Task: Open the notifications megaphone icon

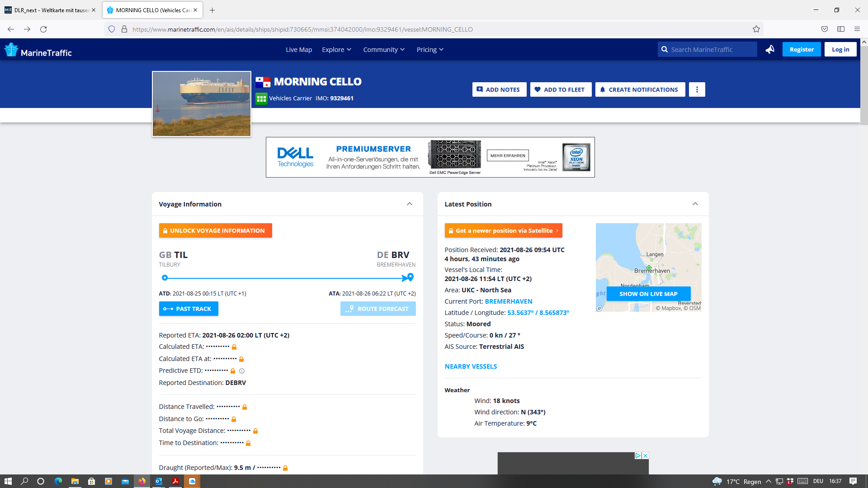Action: [x=770, y=49]
